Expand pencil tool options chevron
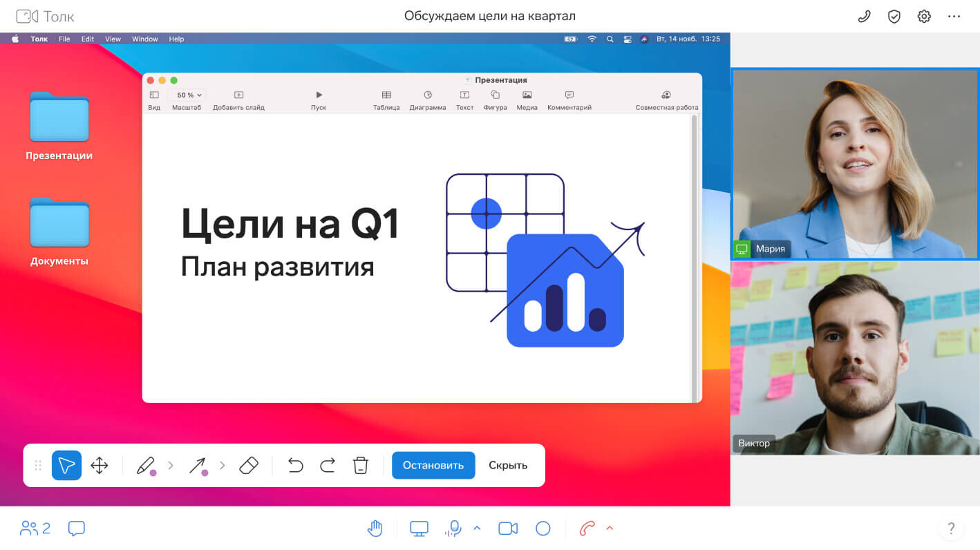The width and height of the screenshot is (980, 550). coord(171,466)
